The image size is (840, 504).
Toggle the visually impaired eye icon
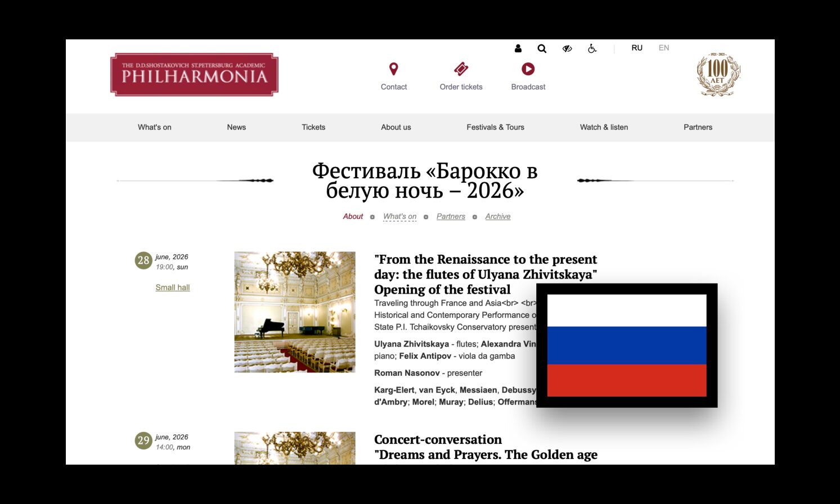point(567,48)
